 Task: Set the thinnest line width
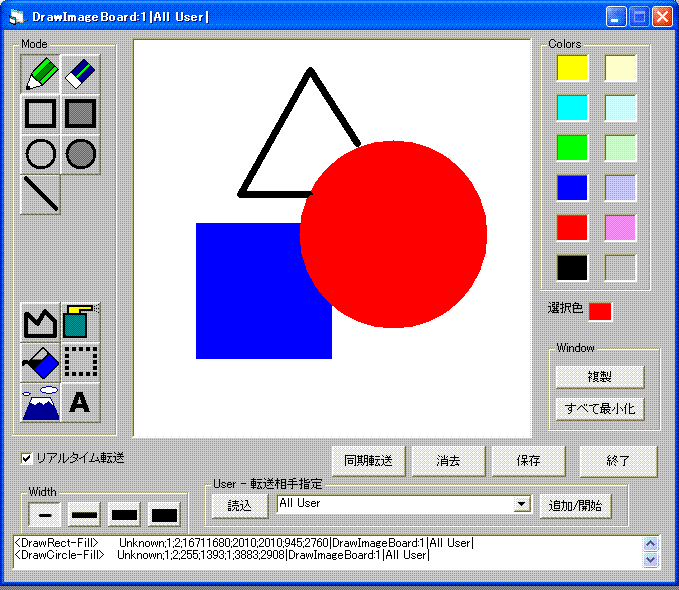pos(45,515)
